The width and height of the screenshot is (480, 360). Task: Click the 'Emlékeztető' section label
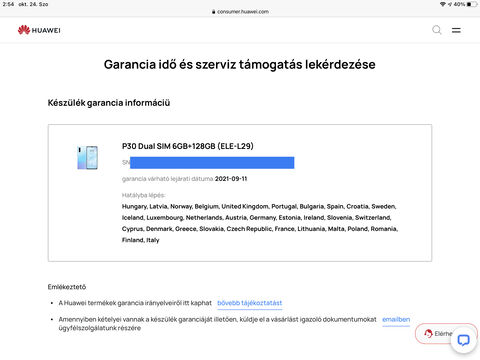[x=67, y=287]
